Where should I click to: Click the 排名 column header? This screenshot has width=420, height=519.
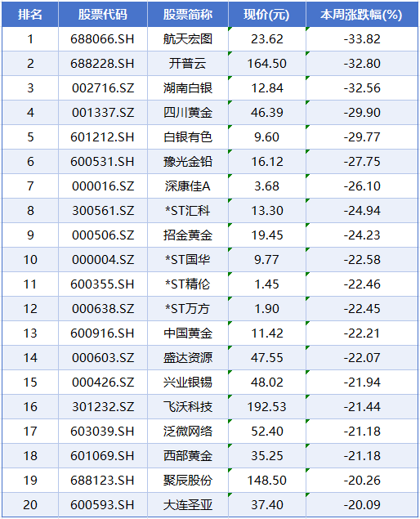tap(30, 15)
